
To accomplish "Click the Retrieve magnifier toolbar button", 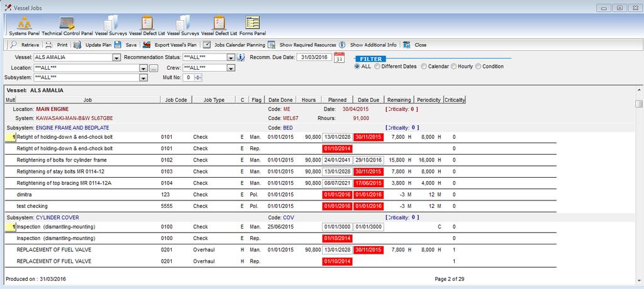I will [25, 45].
